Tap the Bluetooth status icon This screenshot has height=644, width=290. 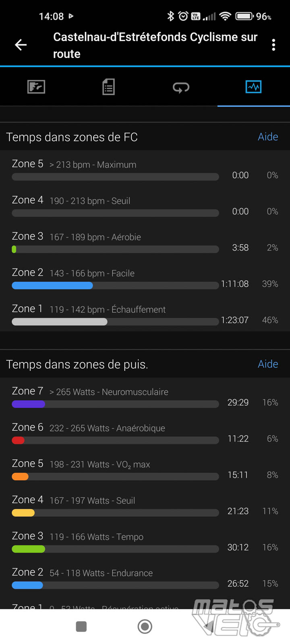[171, 16]
